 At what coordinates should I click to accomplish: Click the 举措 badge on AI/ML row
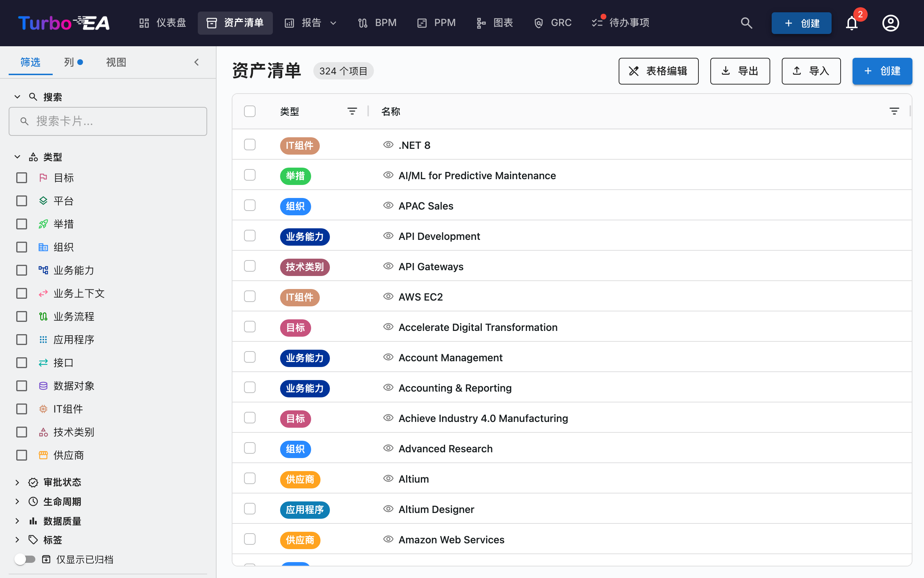pos(295,176)
